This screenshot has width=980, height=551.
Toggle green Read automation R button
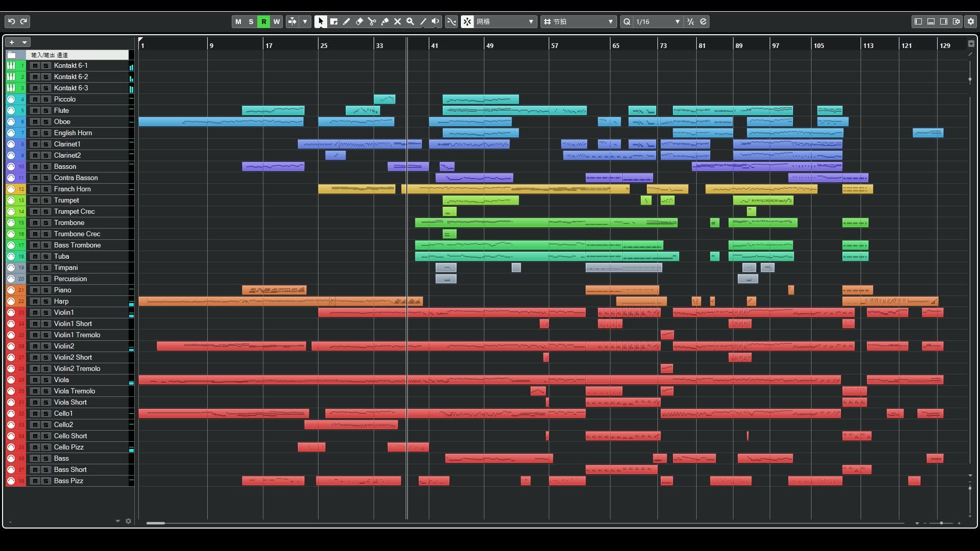[x=264, y=21]
